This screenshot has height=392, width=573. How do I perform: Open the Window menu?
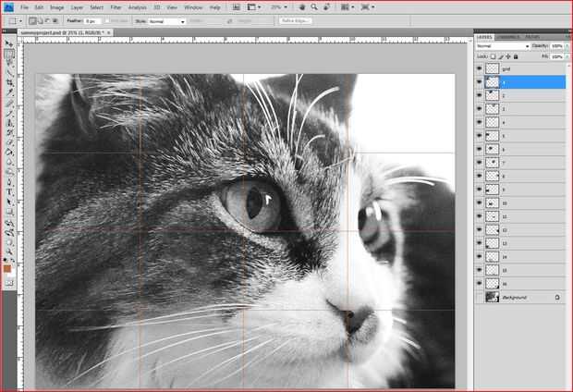pyautogui.click(x=193, y=7)
